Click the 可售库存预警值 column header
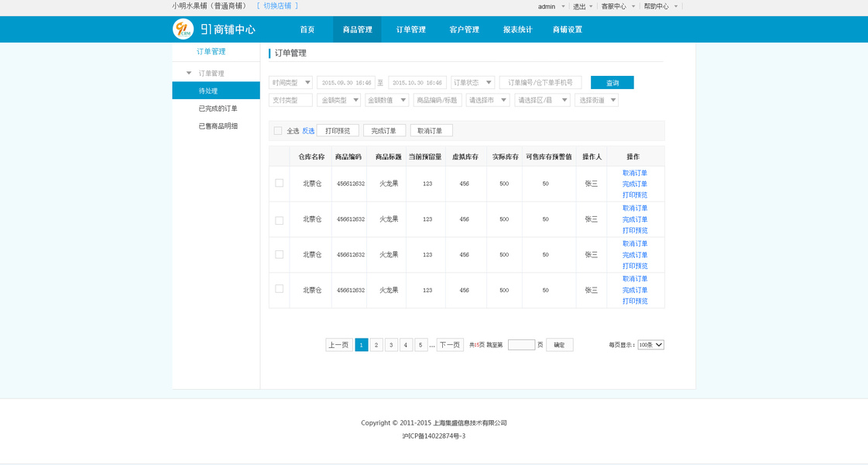The image size is (868, 465). (x=548, y=157)
